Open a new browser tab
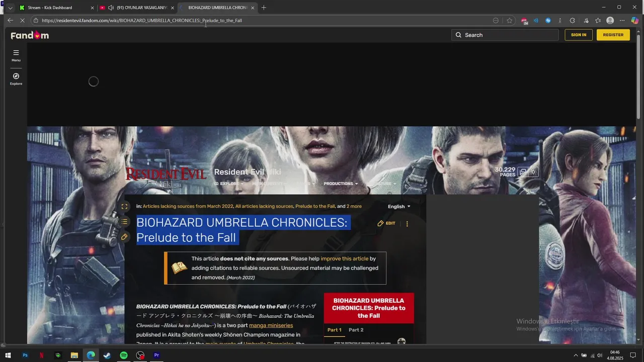 coord(264,8)
